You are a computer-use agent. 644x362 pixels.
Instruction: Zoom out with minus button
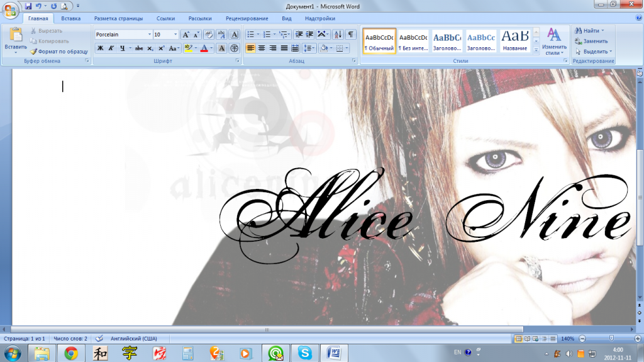pos(582,339)
